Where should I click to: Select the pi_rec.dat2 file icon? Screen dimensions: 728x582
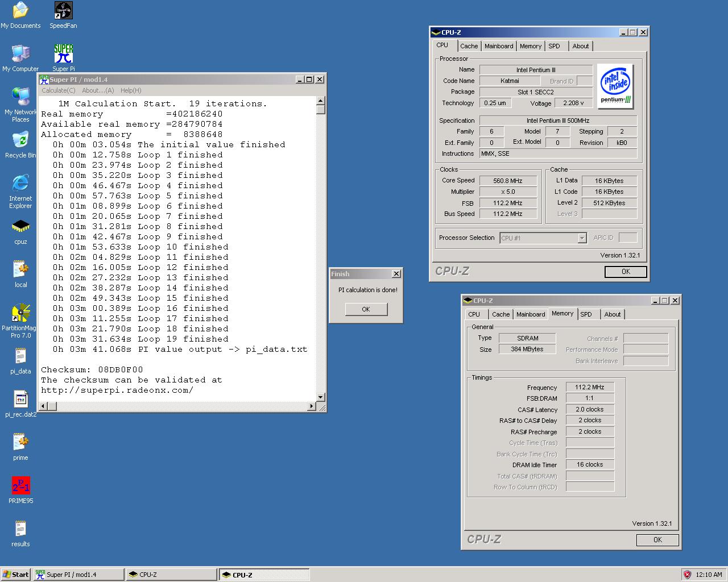(20, 404)
